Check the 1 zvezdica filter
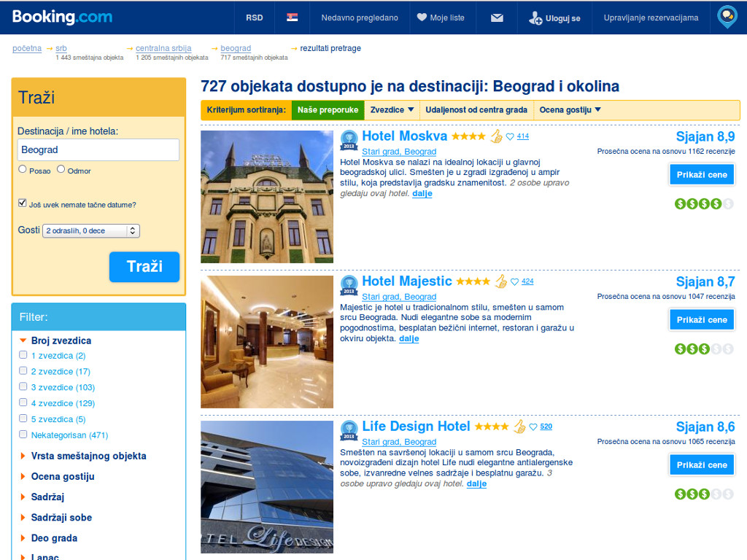Image resolution: width=747 pixels, height=560 pixels. [23, 355]
